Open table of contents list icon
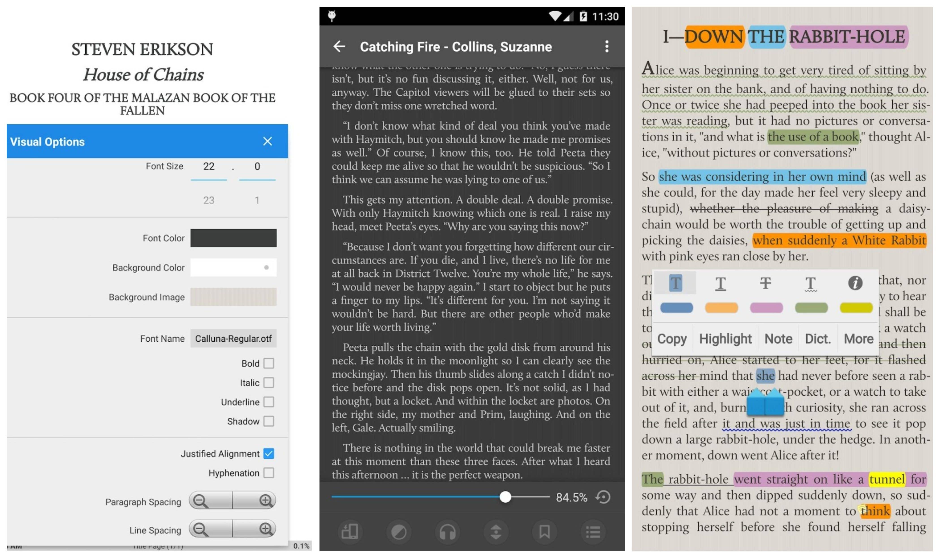Image resolution: width=941 pixels, height=560 pixels. tap(593, 532)
